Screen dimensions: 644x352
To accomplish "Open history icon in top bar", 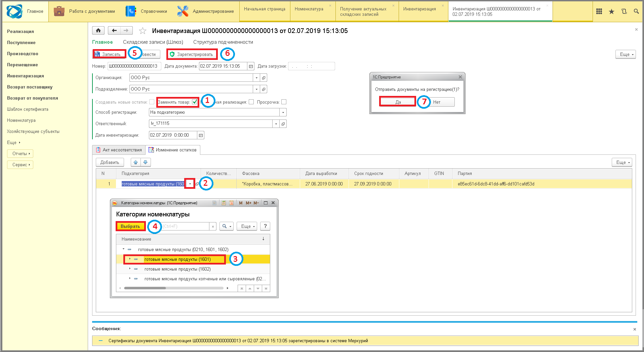I will (x=624, y=11).
